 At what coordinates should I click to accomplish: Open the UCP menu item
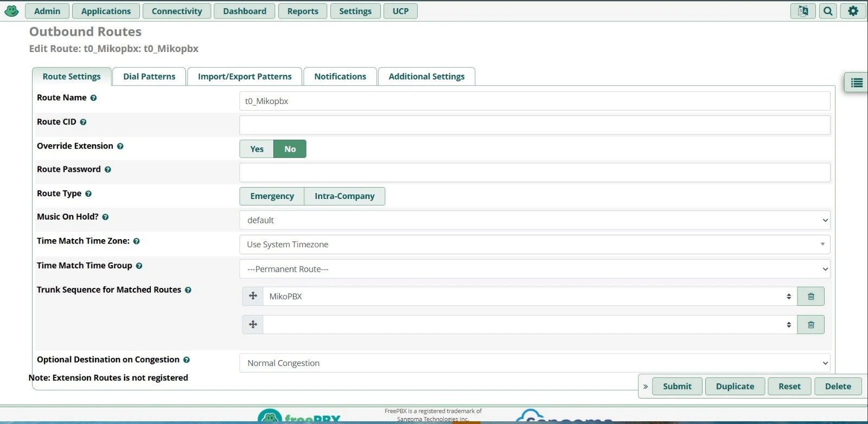[x=400, y=11]
